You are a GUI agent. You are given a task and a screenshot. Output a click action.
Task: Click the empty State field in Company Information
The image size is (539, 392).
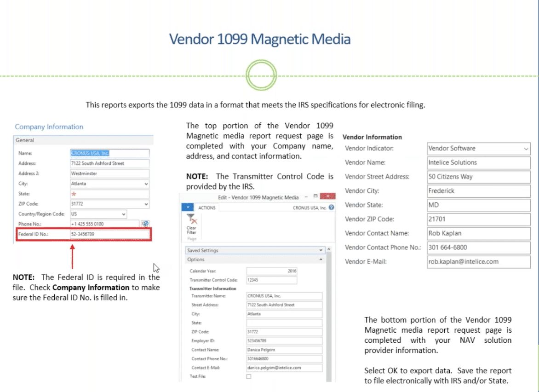pyautogui.click(x=109, y=194)
